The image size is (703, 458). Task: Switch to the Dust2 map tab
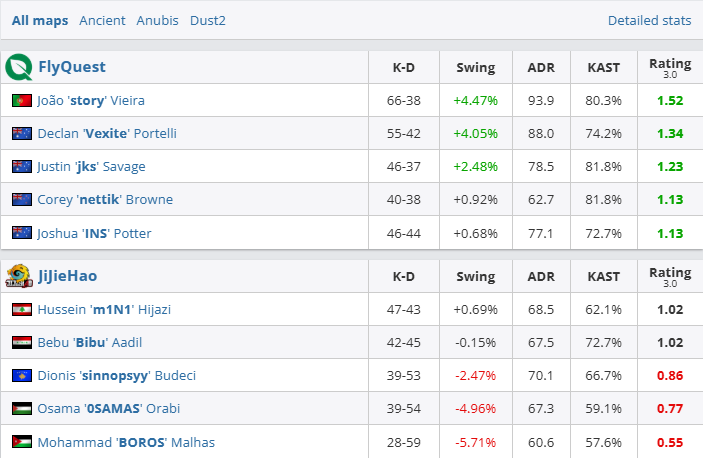click(x=208, y=20)
